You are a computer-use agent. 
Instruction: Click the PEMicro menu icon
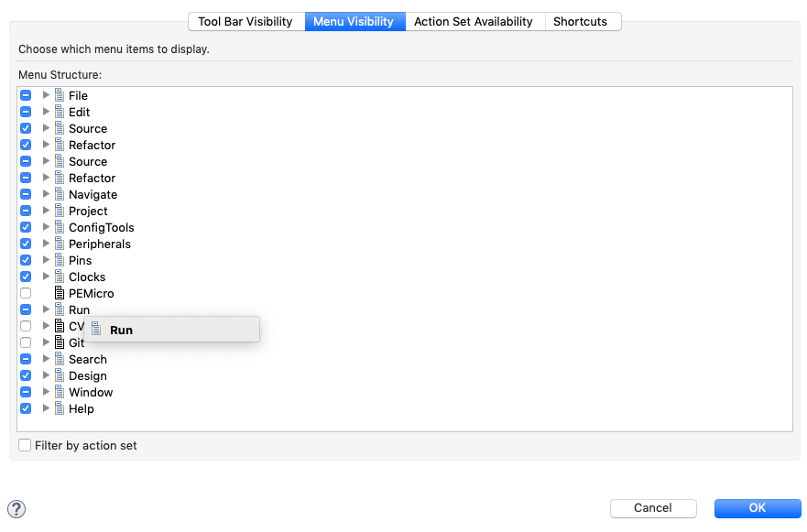click(x=60, y=293)
